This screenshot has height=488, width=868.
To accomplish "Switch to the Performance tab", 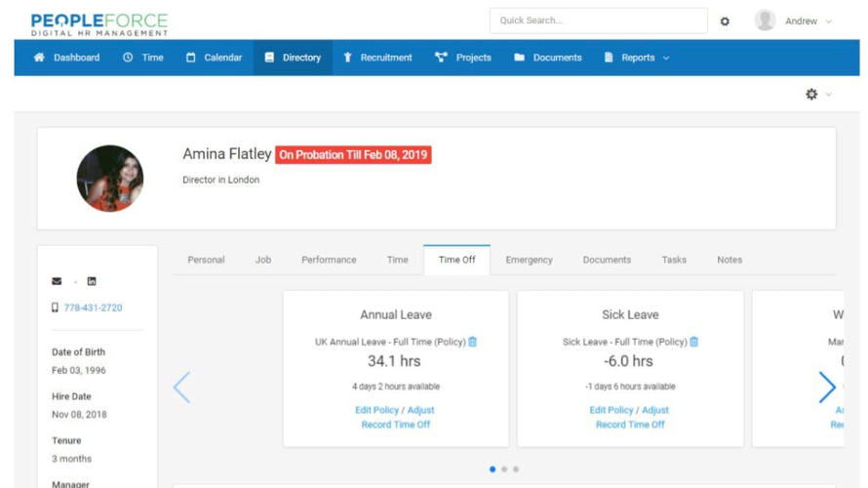I will pyautogui.click(x=329, y=260).
